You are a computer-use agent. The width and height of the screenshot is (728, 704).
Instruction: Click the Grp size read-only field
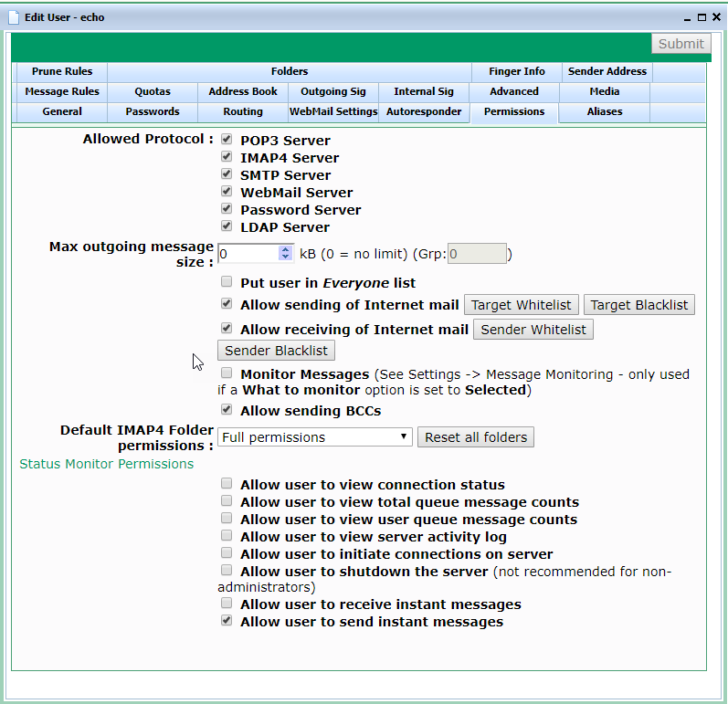(477, 253)
